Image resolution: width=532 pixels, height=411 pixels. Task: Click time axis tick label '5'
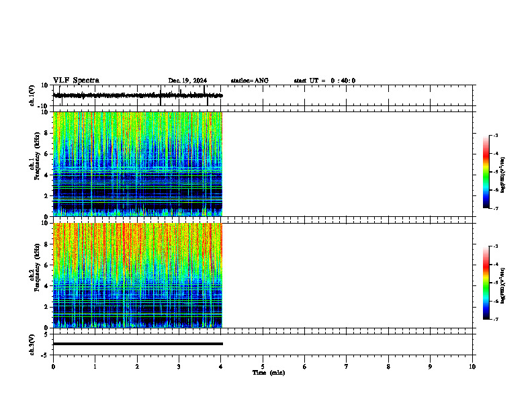coord(263,367)
